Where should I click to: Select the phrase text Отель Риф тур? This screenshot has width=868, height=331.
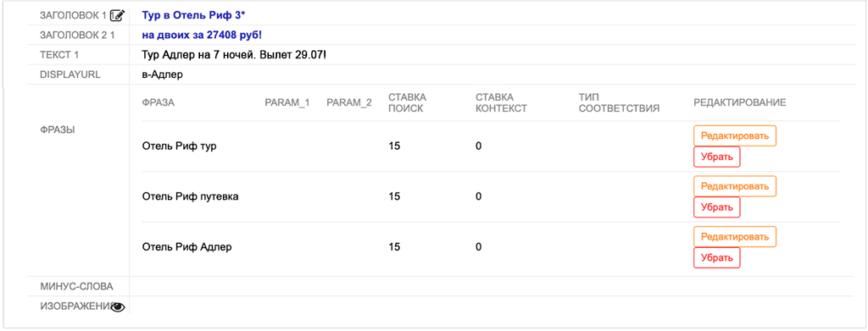click(x=180, y=146)
